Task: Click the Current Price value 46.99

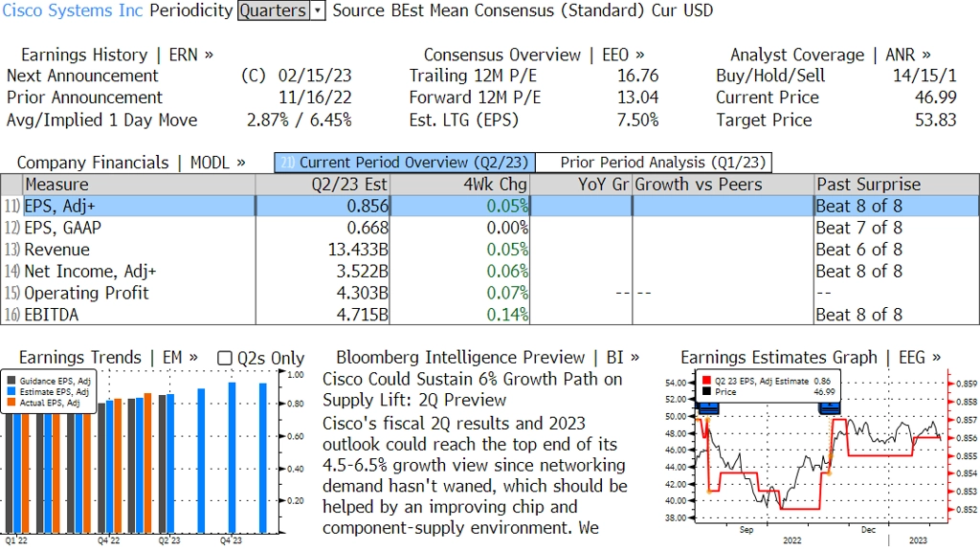Action: point(936,98)
